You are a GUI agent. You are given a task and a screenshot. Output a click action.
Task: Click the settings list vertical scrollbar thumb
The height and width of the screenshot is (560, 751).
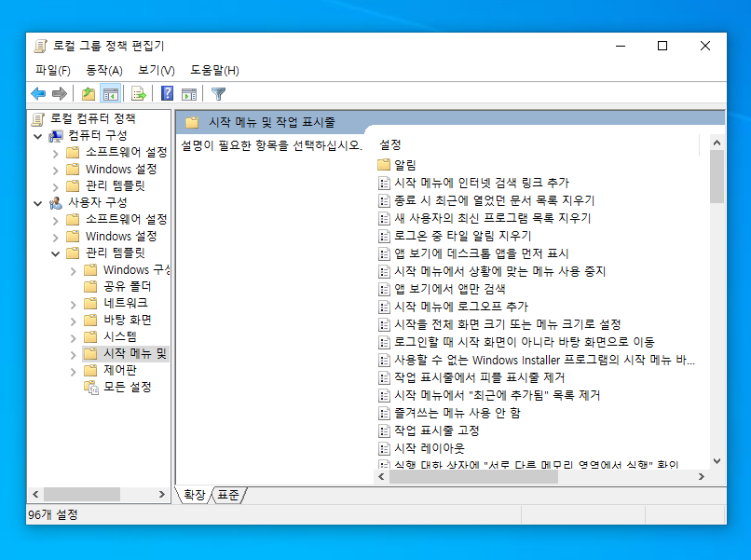[x=717, y=176]
